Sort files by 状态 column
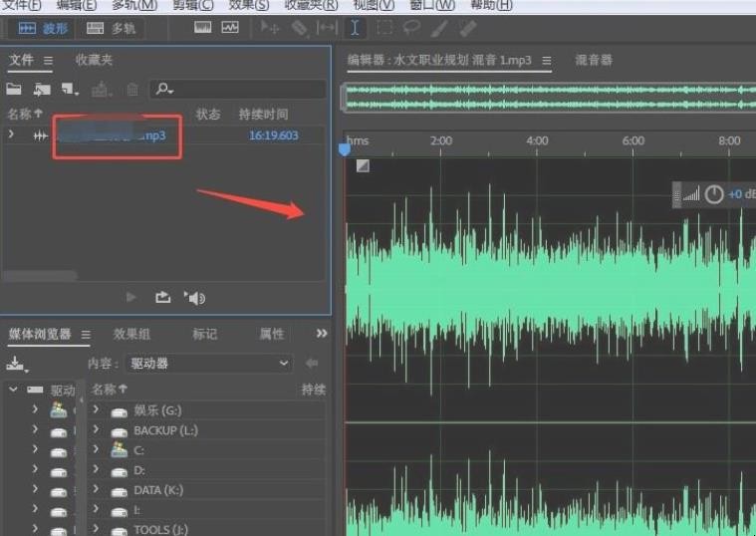The image size is (756, 536). coord(208,115)
